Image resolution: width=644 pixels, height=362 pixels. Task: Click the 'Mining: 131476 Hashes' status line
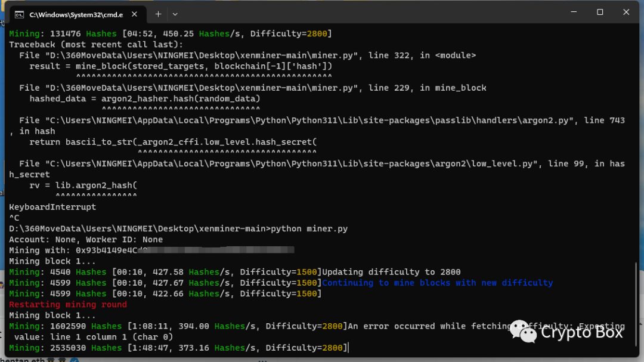coord(171,33)
